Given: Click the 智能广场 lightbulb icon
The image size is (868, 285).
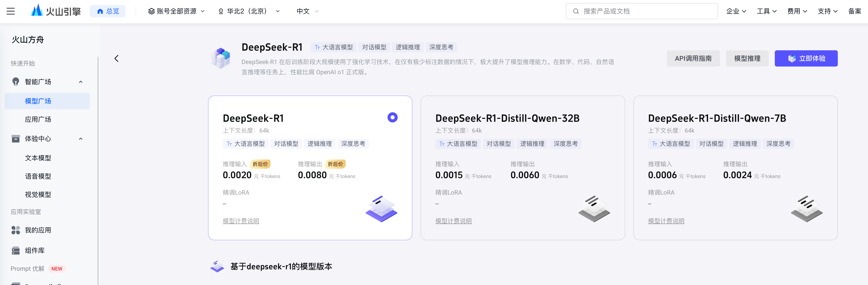Looking at the screenshot, I should 15,82.
